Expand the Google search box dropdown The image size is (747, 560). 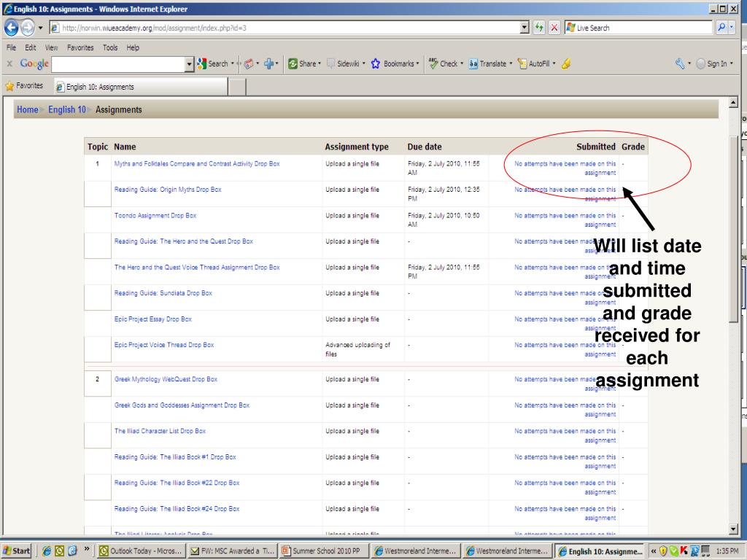tap(190, 64)
